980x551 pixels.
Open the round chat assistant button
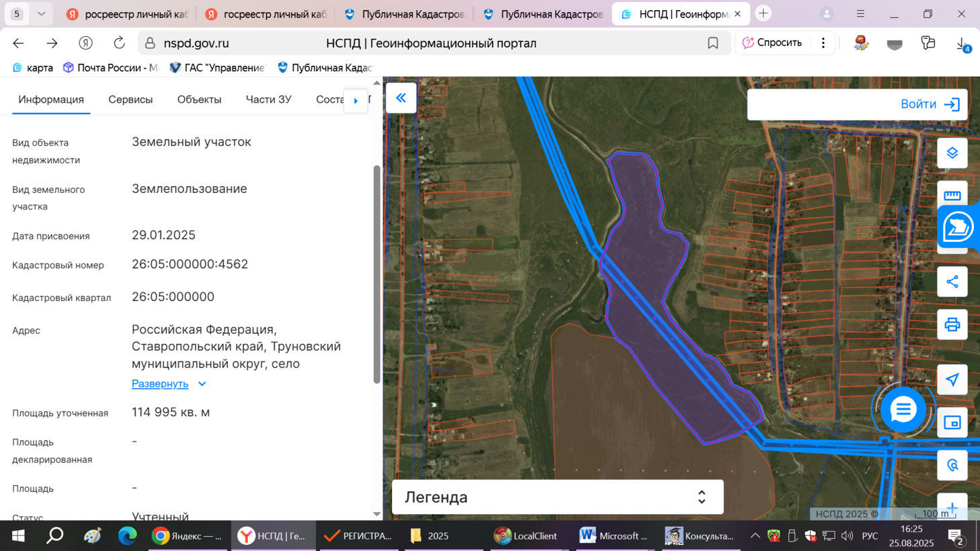(x=903, y=409)
